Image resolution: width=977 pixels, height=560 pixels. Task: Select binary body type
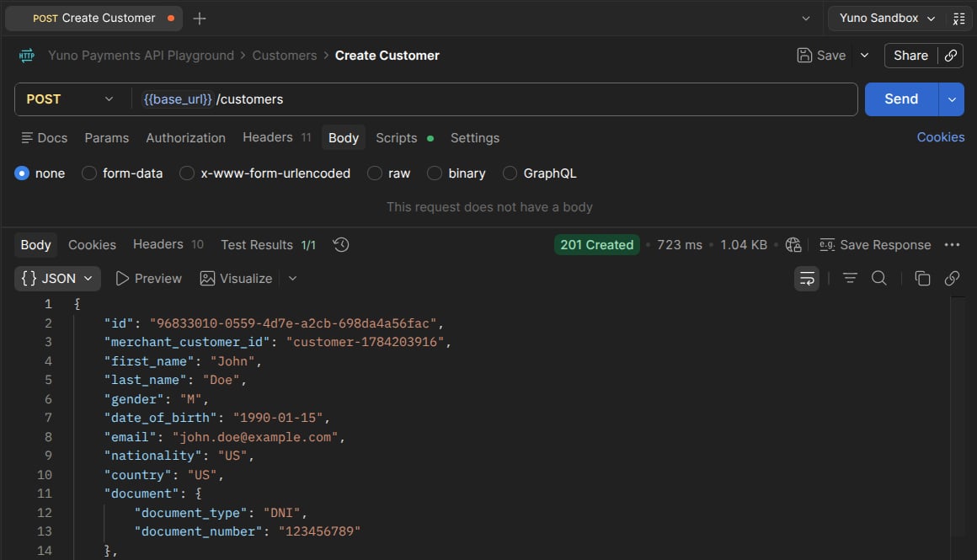(456, 173)
